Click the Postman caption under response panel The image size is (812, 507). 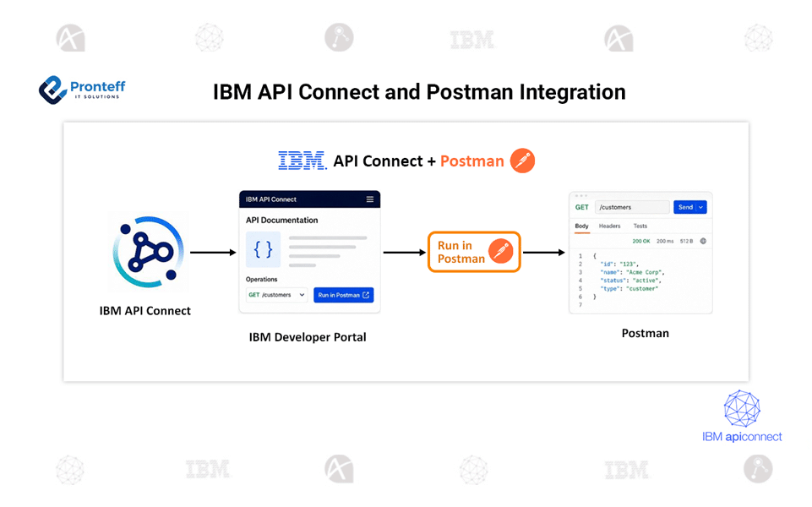[646, 333]
